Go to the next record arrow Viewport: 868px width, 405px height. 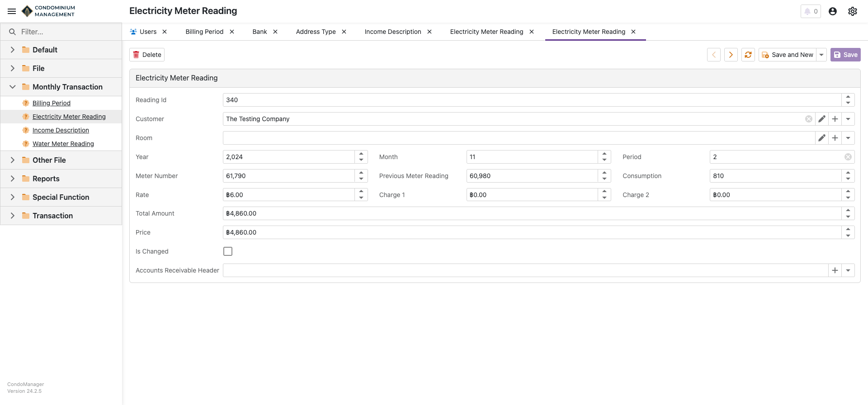tap(731, 55)
